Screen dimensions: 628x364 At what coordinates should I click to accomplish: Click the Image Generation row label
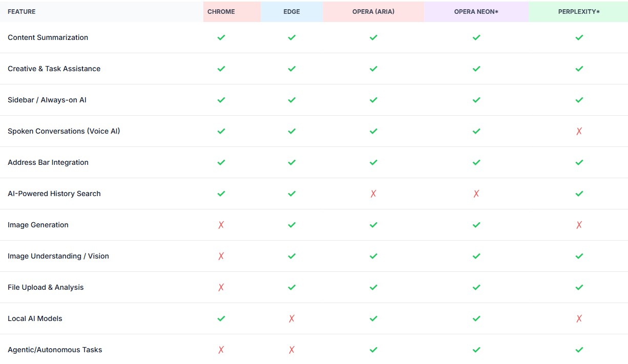coord(38,225)
